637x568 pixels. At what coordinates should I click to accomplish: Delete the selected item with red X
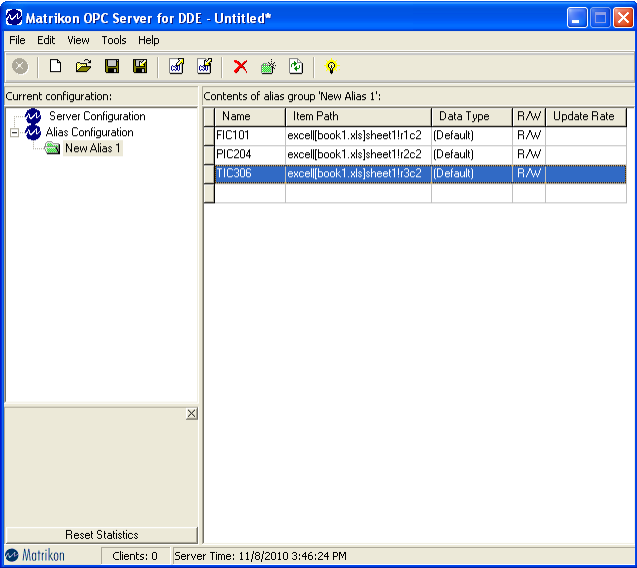240,66
